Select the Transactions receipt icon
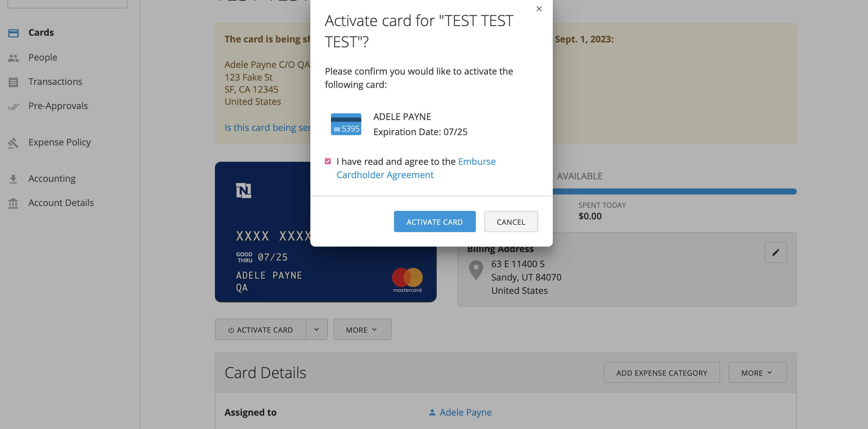The image size is (868, 429). [13, 82]
